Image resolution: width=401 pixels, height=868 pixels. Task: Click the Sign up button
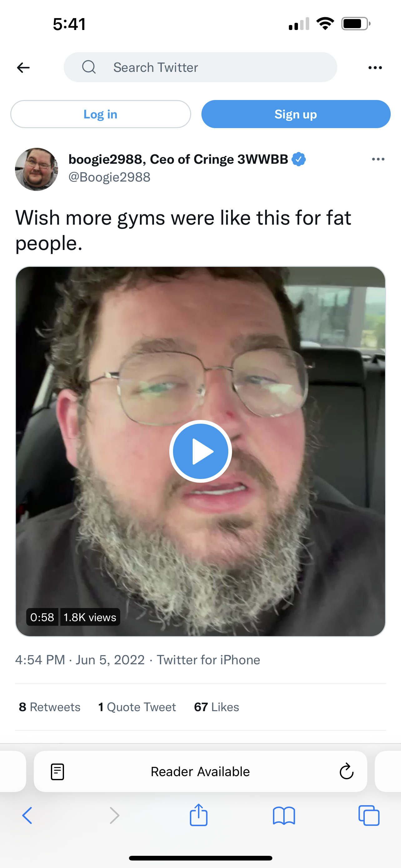(x=296, y=114)
